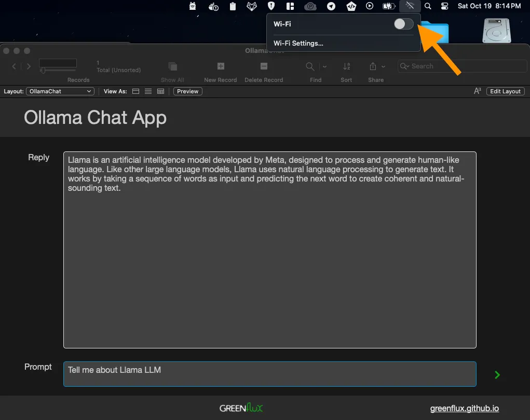Open the OllamaChat layout dropdown
This screenshot has height=420, width=530.
click(x=60, y=91)
